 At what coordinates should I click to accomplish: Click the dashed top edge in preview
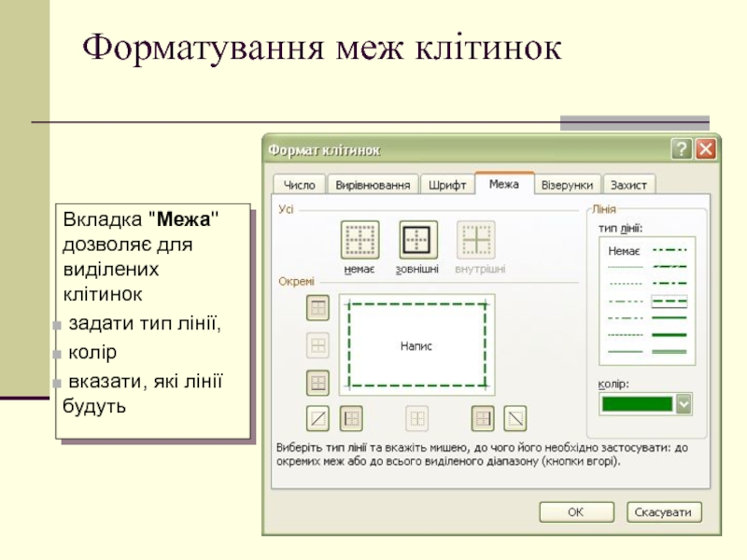(x=417, y=304)
